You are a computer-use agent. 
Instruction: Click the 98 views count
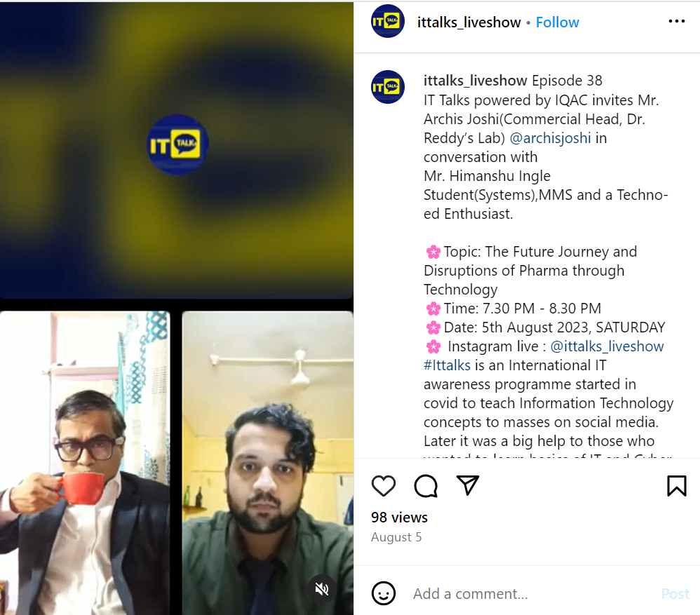pyautogui.click(x=399, y=518)
